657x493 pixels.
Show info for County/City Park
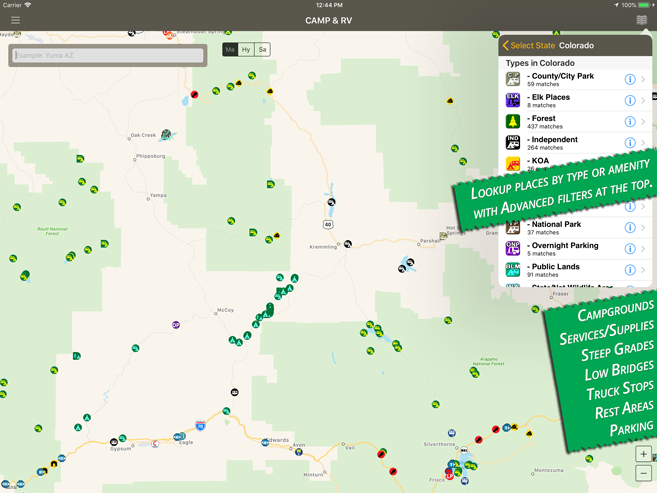(x=630, y=79)
